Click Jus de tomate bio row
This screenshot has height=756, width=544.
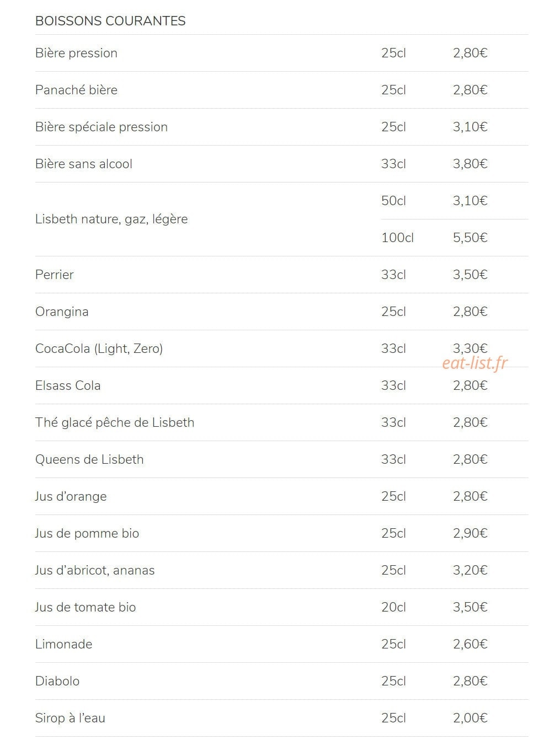(x=281, y=607)
